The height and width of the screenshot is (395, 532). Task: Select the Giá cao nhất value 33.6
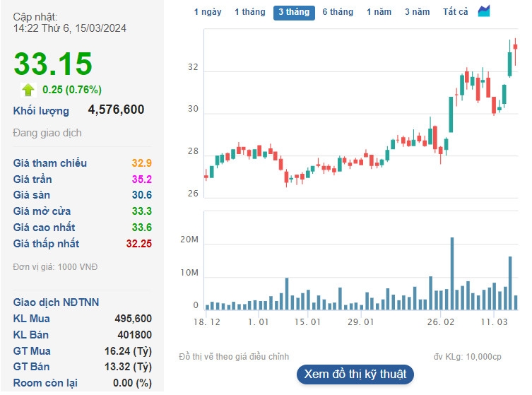click(x=142, y=228)
